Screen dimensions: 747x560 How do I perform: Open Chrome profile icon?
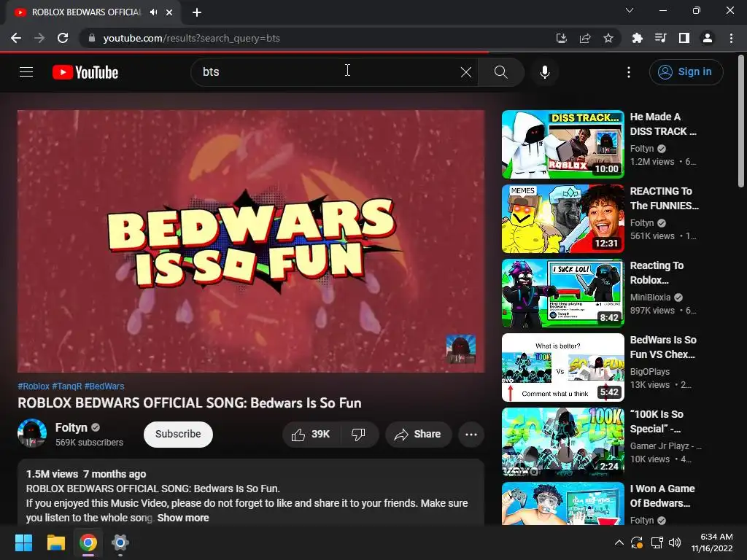(708, 38)
